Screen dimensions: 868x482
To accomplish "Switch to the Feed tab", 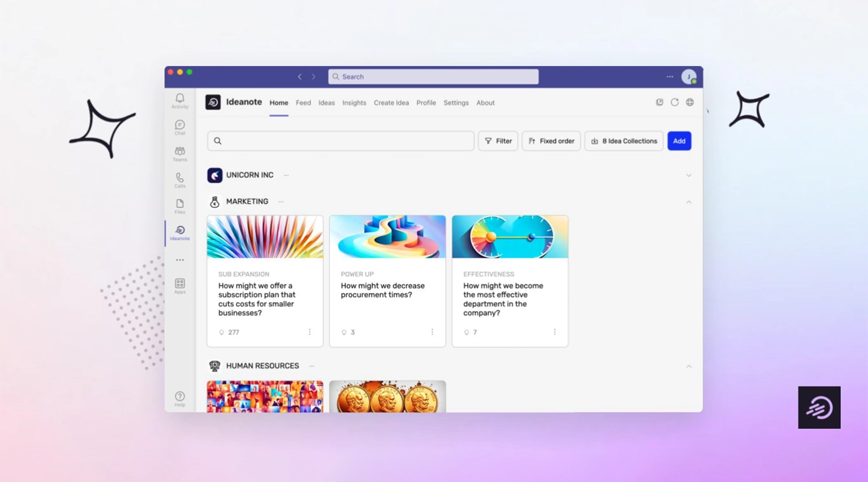I will tap(303, 103).
